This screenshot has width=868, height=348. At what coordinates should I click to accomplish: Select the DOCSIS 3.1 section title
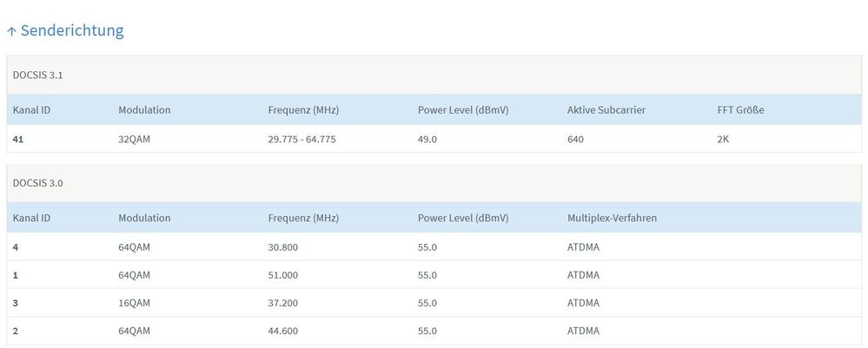37,76
